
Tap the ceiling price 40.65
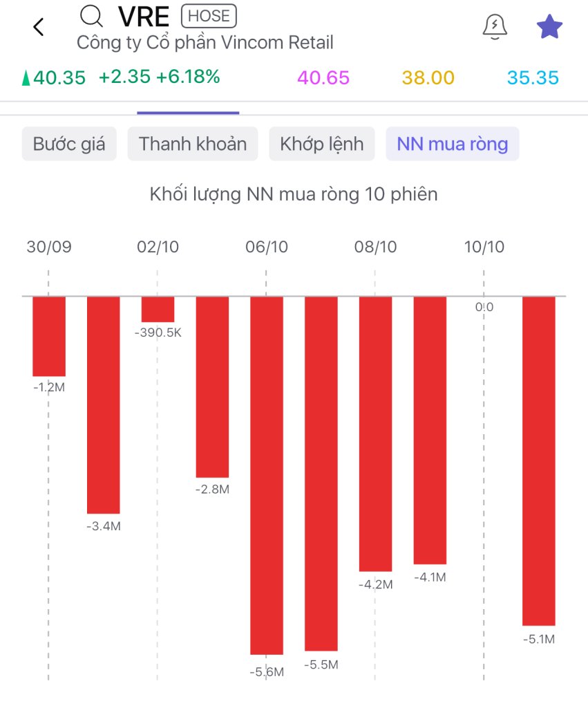(x=323, y=77)
